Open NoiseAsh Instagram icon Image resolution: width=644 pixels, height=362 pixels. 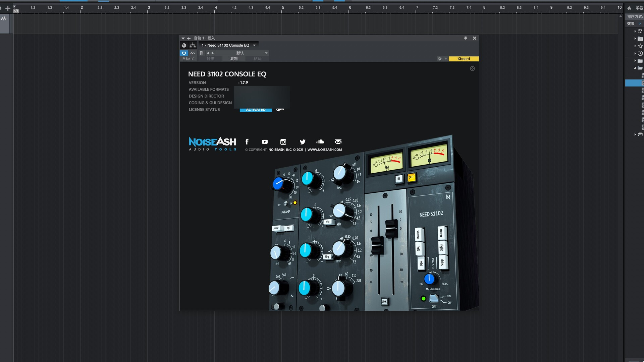point(283,142)
